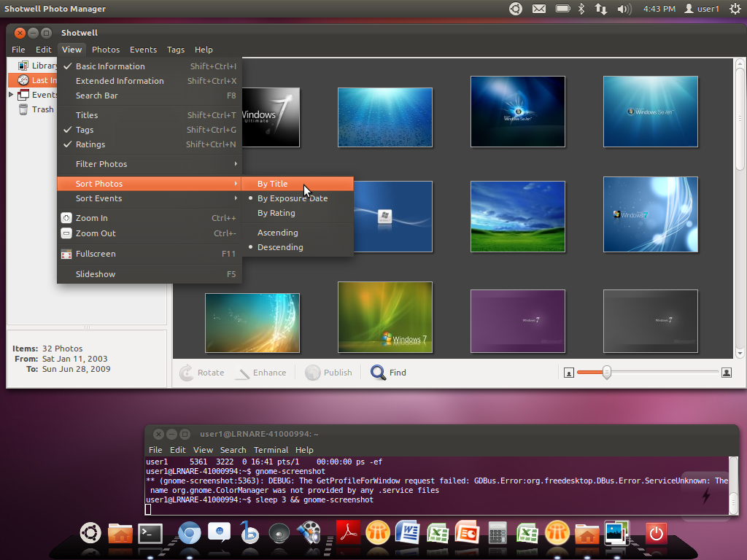
Task: Uncheck the Tags view option
Action: [x=149, y=130]
